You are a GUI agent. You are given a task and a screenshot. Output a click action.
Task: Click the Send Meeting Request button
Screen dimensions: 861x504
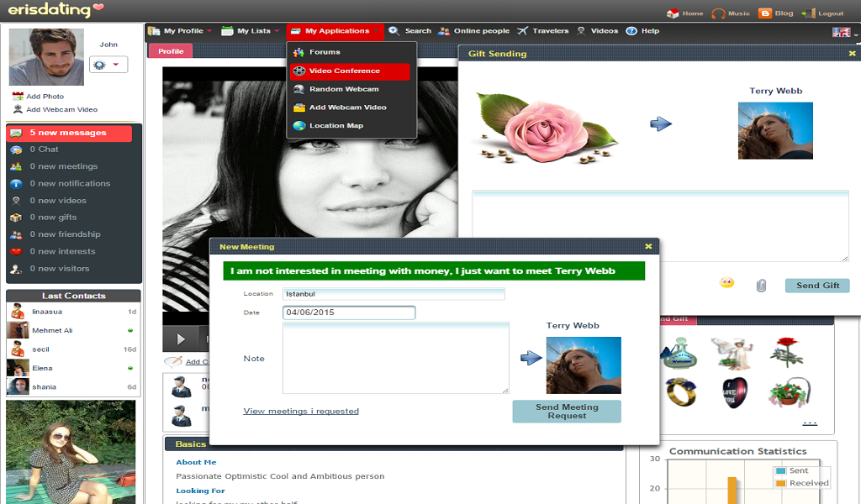[567, 412]
